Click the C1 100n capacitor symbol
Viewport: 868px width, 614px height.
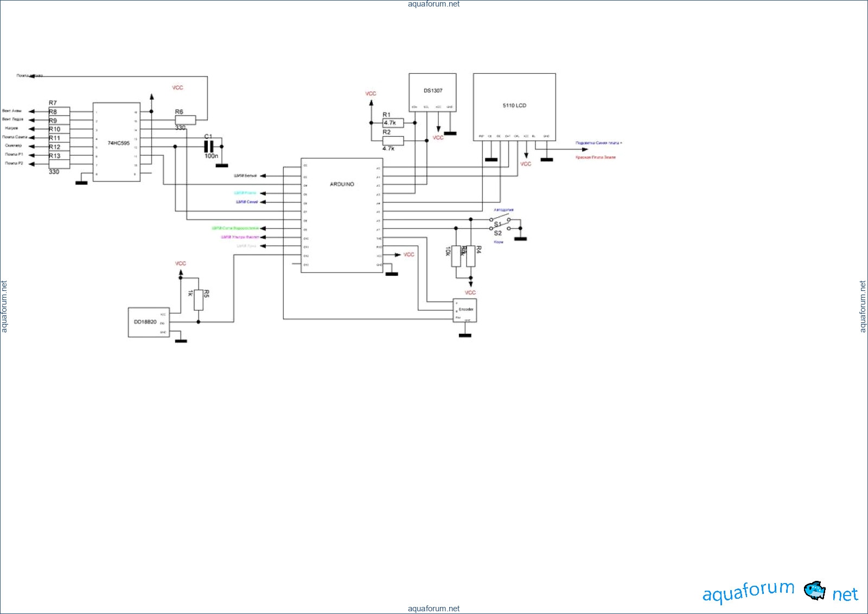(x=209, y=147)
